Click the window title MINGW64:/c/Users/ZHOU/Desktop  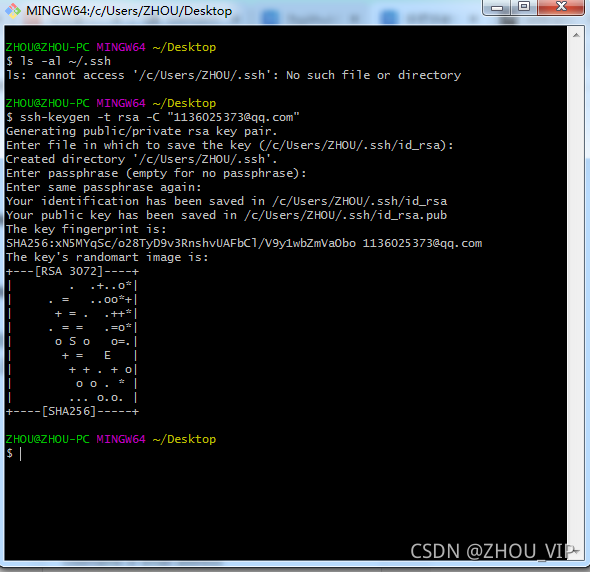(129, 11)
